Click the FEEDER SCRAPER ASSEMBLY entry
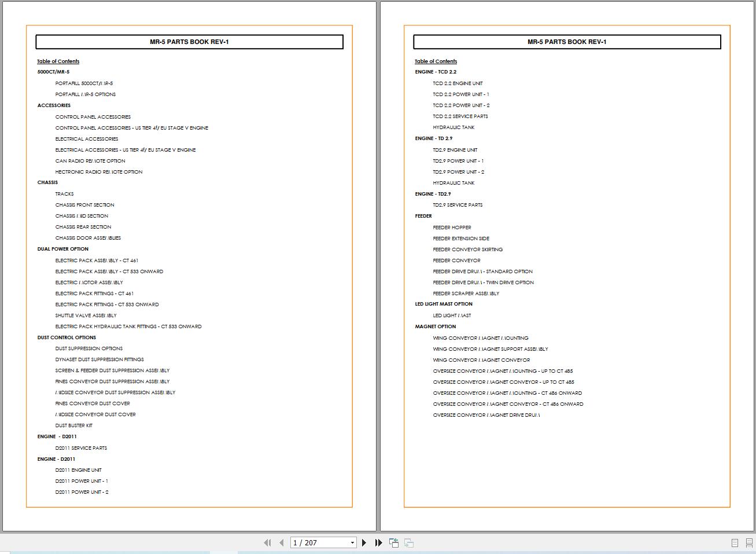 click(466, 293)
